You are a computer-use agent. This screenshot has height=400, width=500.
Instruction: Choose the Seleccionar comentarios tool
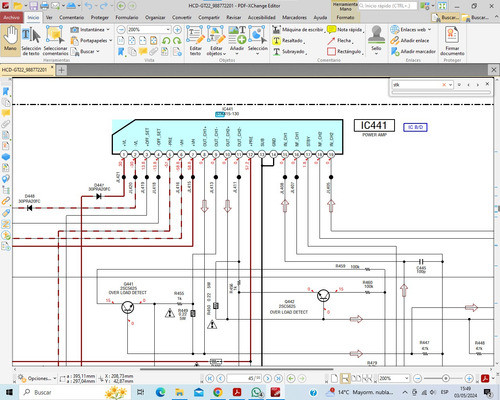coord(55,41)
